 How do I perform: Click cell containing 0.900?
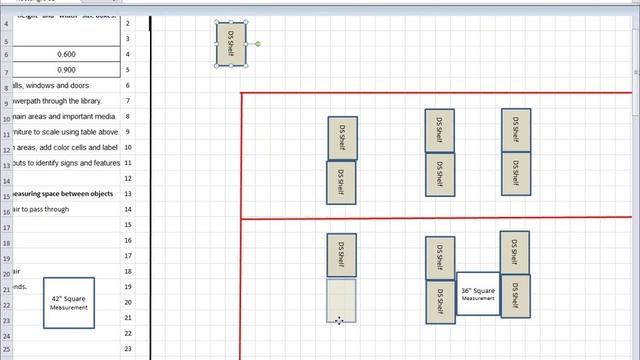(67, 70)
